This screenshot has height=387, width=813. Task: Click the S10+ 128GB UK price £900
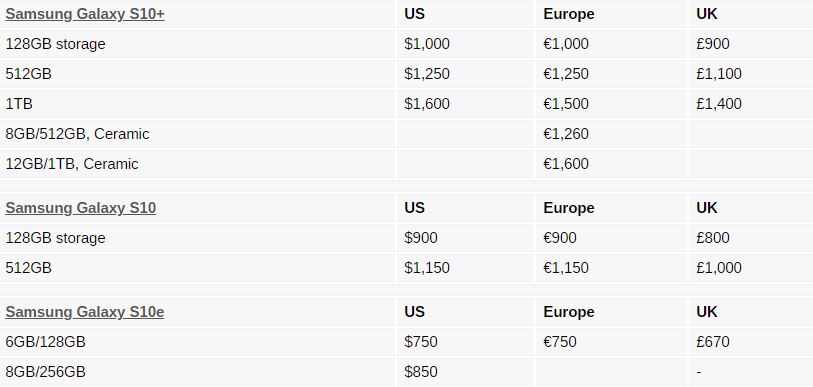[713, 44]
